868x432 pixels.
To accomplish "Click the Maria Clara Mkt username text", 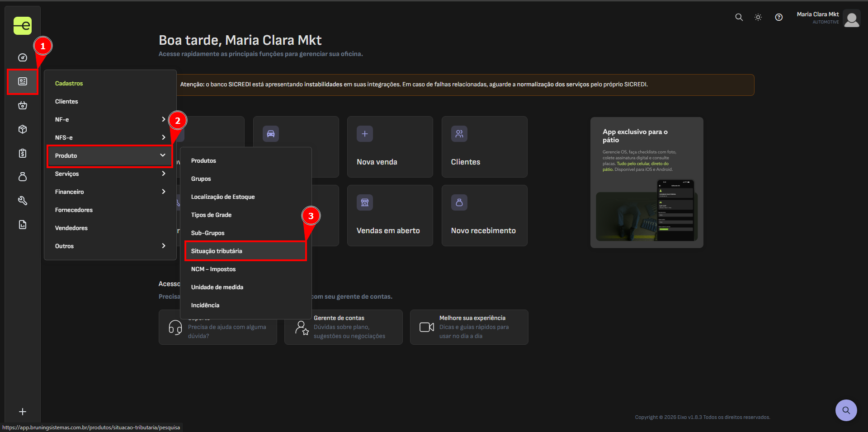I will pos(817,14).
